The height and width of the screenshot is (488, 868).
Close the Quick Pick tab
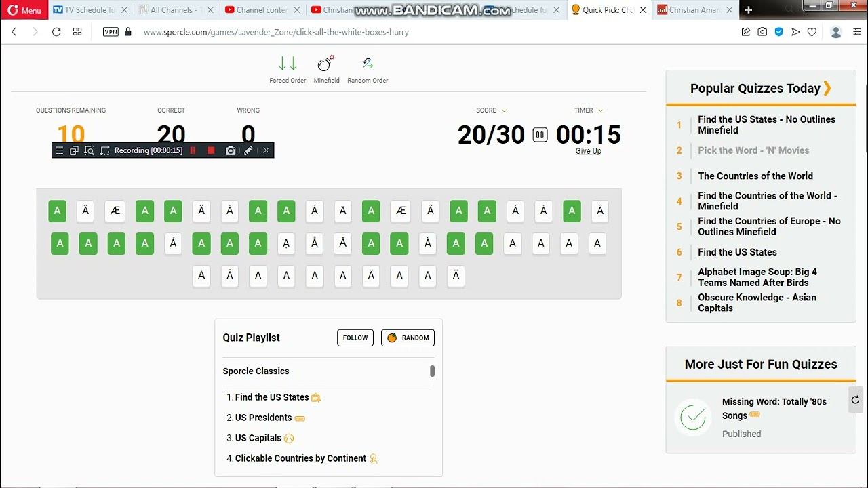tap(643, 10)
